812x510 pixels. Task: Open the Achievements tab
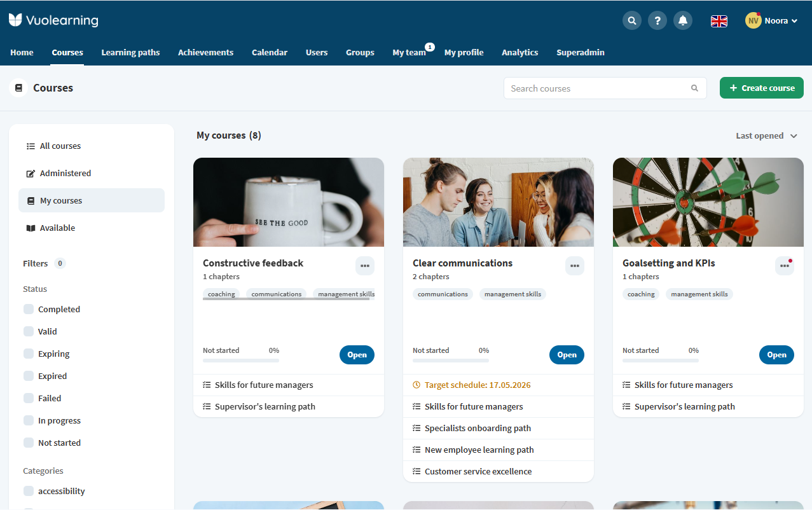[x=205, y=52]
